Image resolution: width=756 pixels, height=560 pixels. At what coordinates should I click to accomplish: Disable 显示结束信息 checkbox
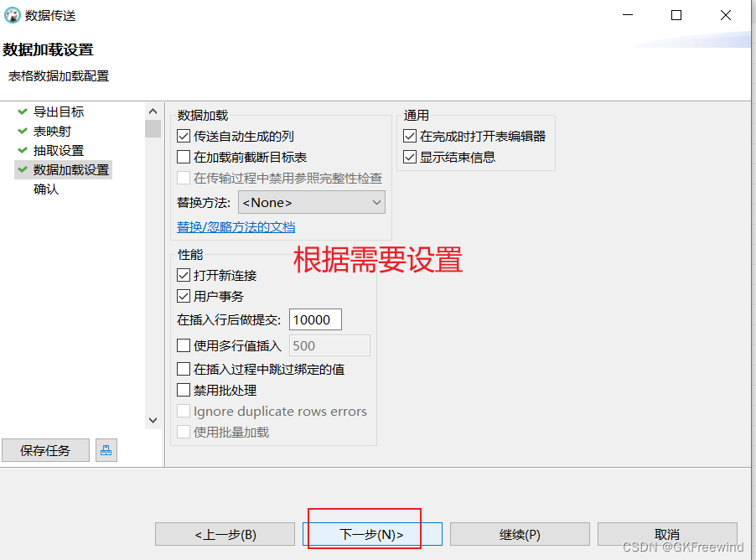tap(410, 157)
